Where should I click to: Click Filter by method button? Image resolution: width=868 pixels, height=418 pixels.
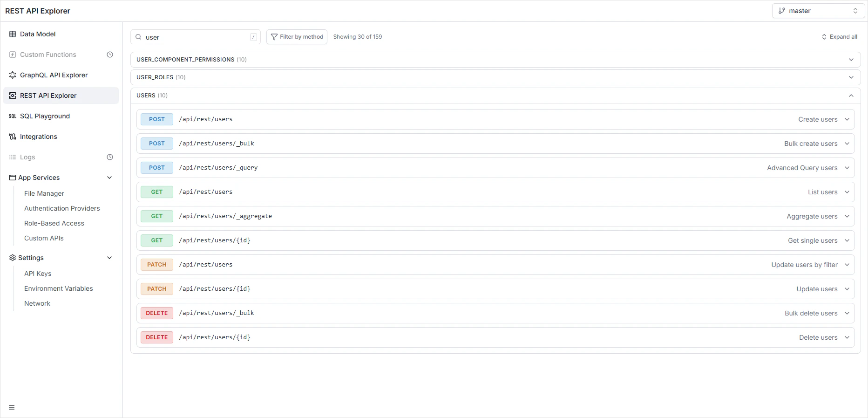[x=297, y=37]
